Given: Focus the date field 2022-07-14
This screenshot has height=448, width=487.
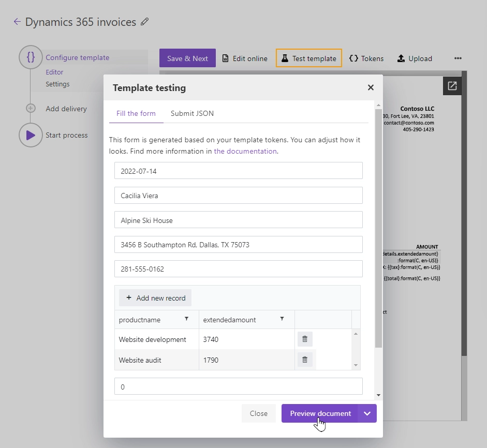Looking at the screenshot, I should [238, 170].
